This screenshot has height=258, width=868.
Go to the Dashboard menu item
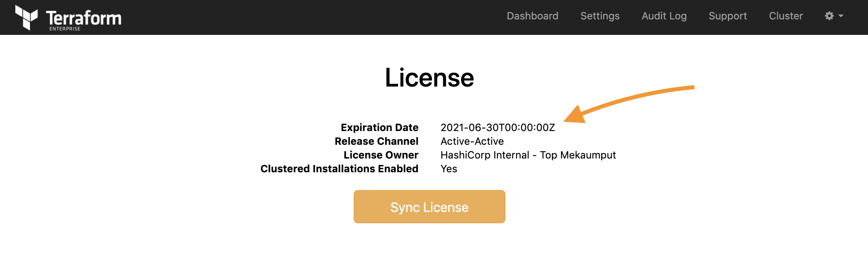pos(533,16)
